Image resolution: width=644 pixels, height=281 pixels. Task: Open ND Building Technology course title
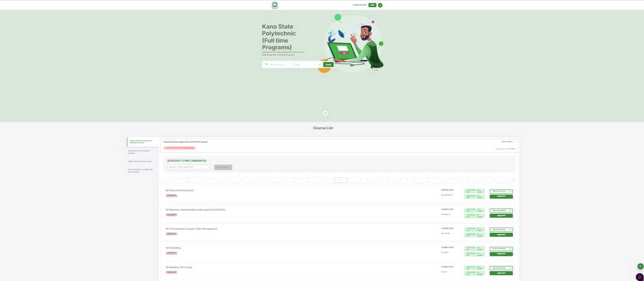click(179, 267)
